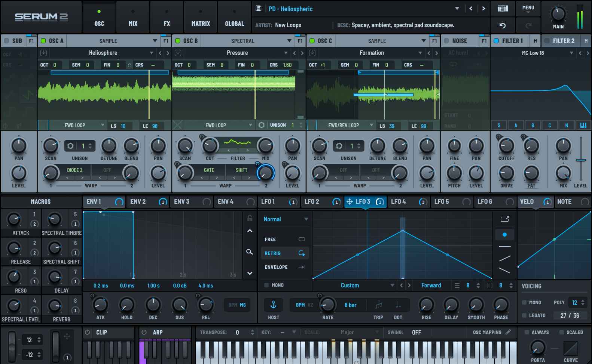Click the LFO host anchor icon

(274, 305)
